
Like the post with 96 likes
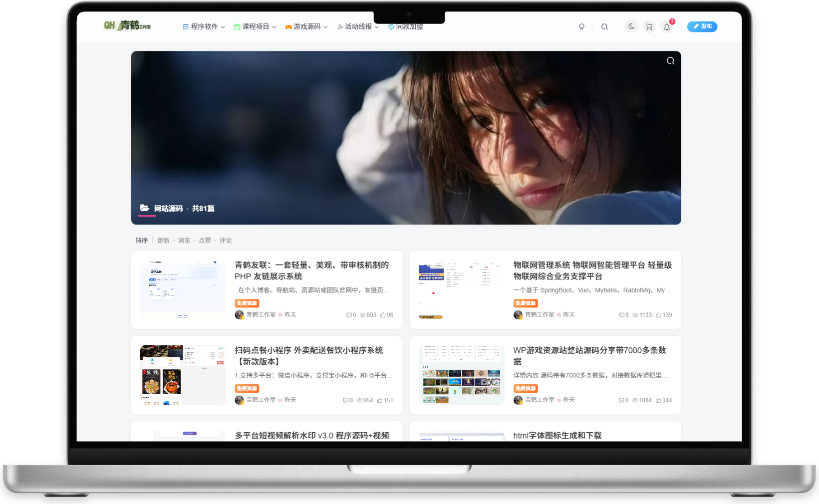pyautogui.click(x=383, y=315)
